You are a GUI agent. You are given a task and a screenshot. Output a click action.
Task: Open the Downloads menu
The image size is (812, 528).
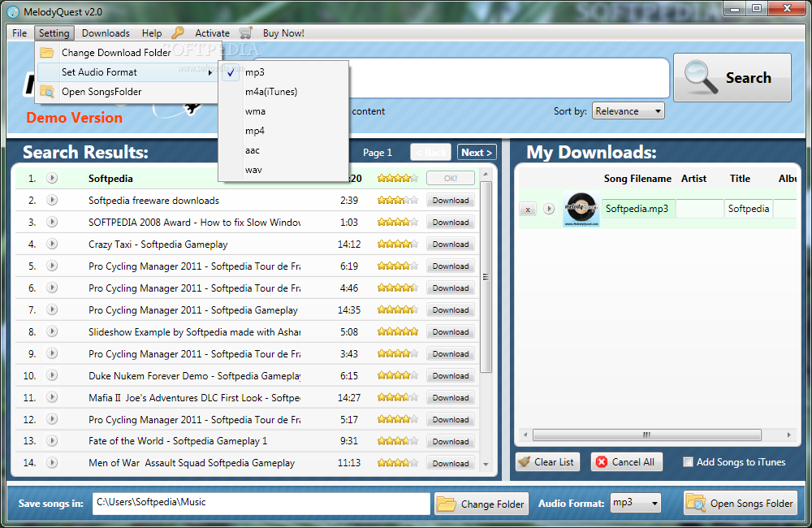(106, 33)
